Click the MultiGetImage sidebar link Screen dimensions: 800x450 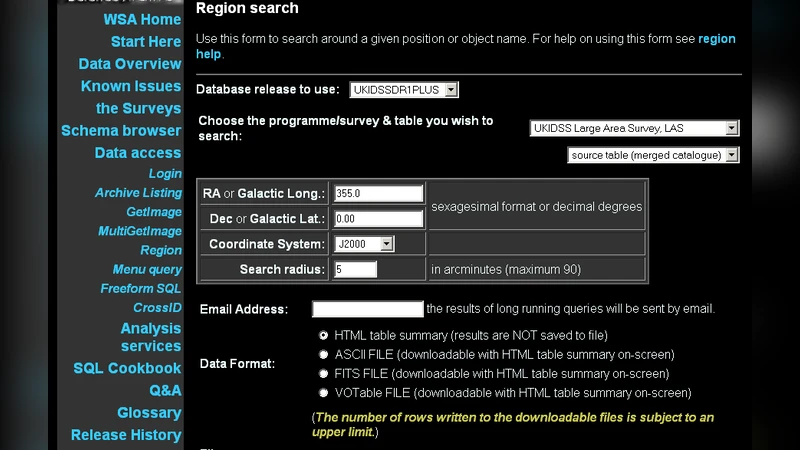pos(140,231)
